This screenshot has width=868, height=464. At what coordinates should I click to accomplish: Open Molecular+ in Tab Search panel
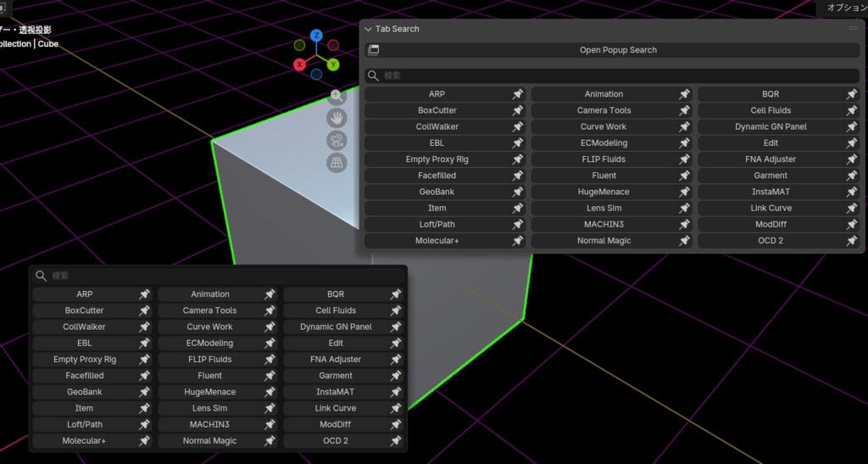[437, 241]
